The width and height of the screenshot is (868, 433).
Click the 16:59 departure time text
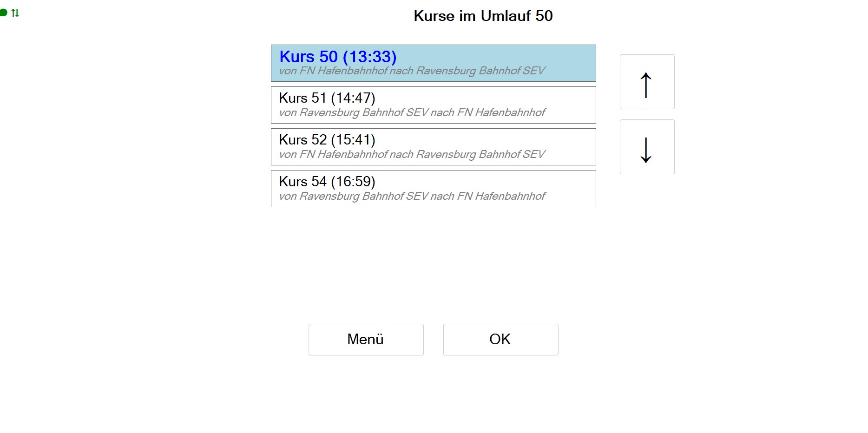pyautogui.click(x=353, y=182)
